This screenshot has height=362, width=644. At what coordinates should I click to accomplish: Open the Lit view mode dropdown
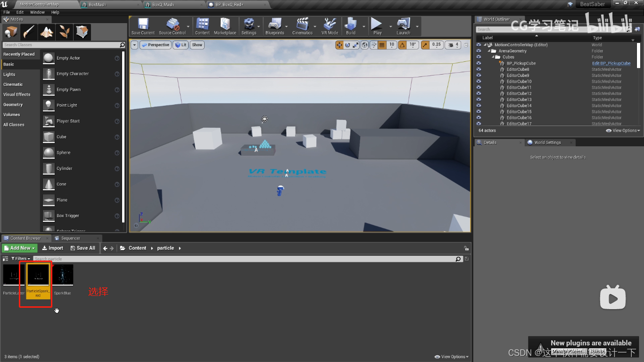click(x=181, y=45)
